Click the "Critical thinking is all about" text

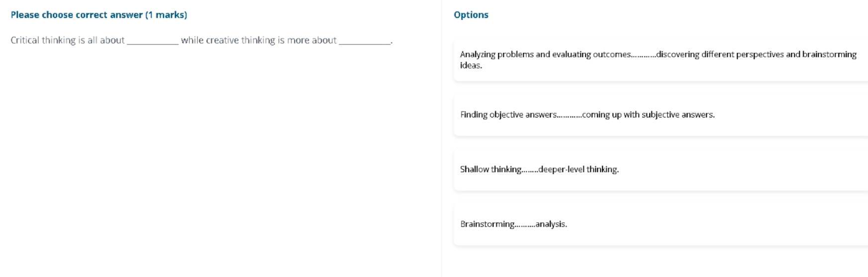[x=67, y=40]
